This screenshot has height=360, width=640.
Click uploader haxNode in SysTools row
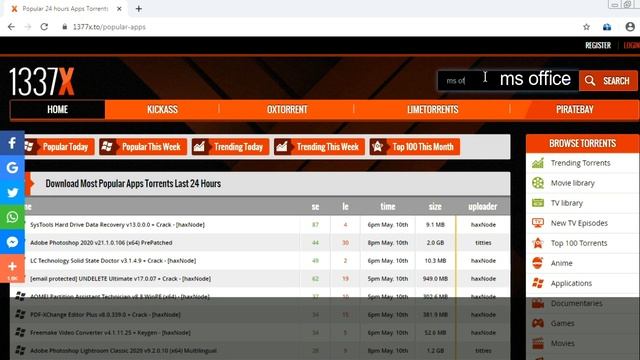[483, 224]
